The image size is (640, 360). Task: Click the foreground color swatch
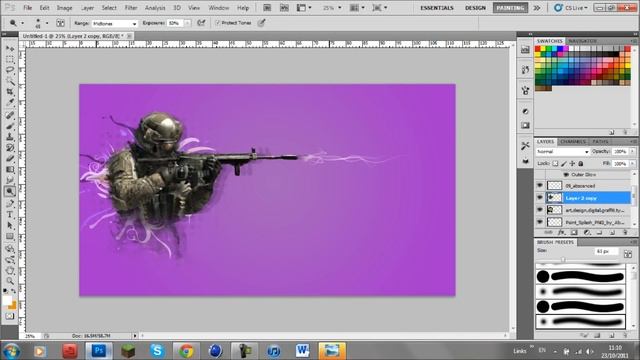(x=7, y=300)
